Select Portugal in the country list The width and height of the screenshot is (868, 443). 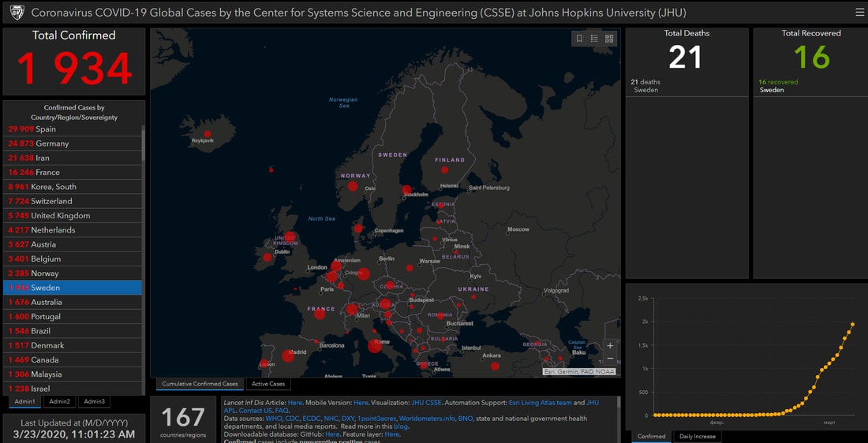(x=73, y=316)
